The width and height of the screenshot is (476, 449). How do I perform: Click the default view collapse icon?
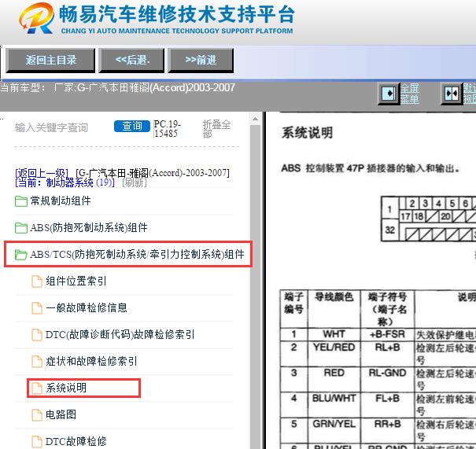452,94
